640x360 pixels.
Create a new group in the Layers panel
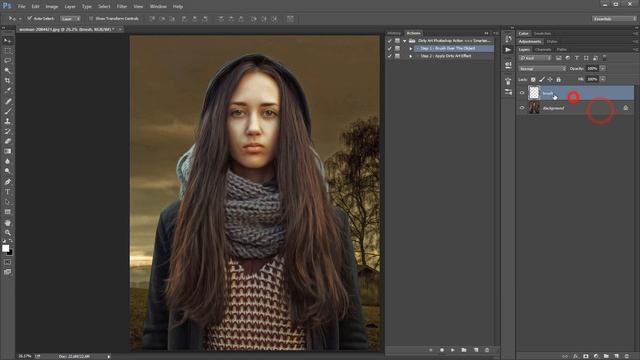pos(606,356)
